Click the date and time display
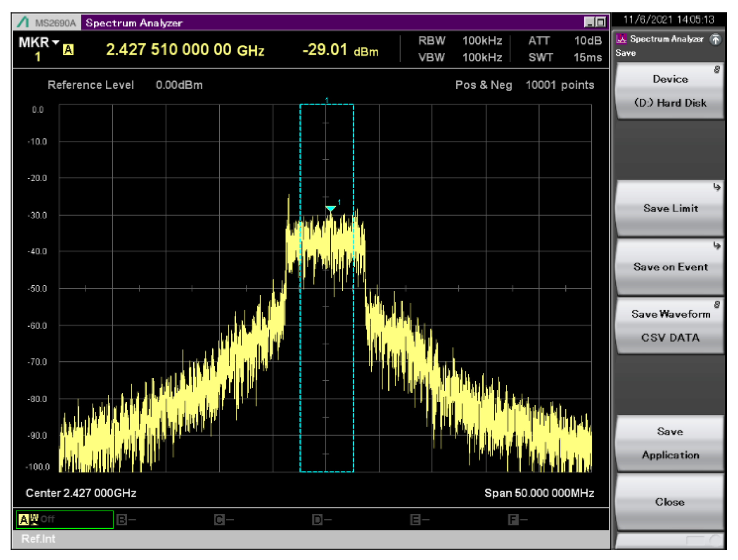 [668, 20]
